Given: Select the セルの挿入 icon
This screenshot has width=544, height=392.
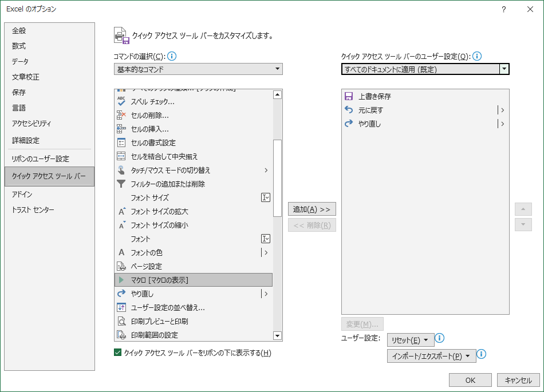Looking at the screenshot, I should (121, 129).
